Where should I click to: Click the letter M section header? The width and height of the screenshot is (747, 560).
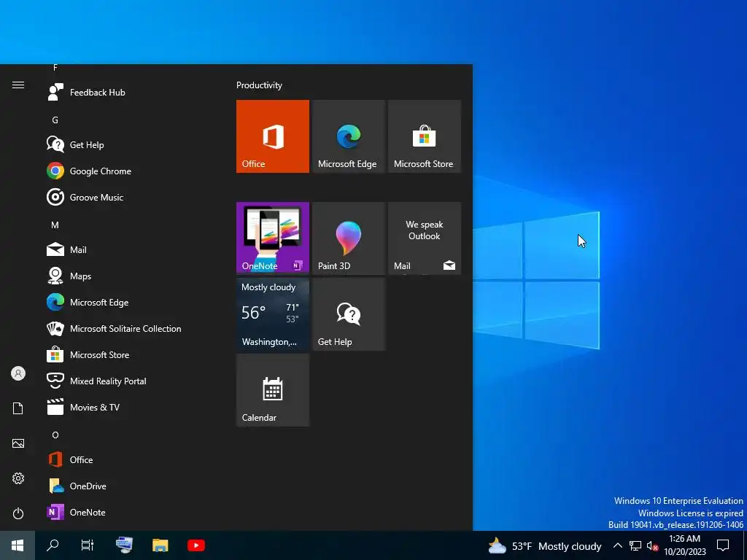(55, 225)
